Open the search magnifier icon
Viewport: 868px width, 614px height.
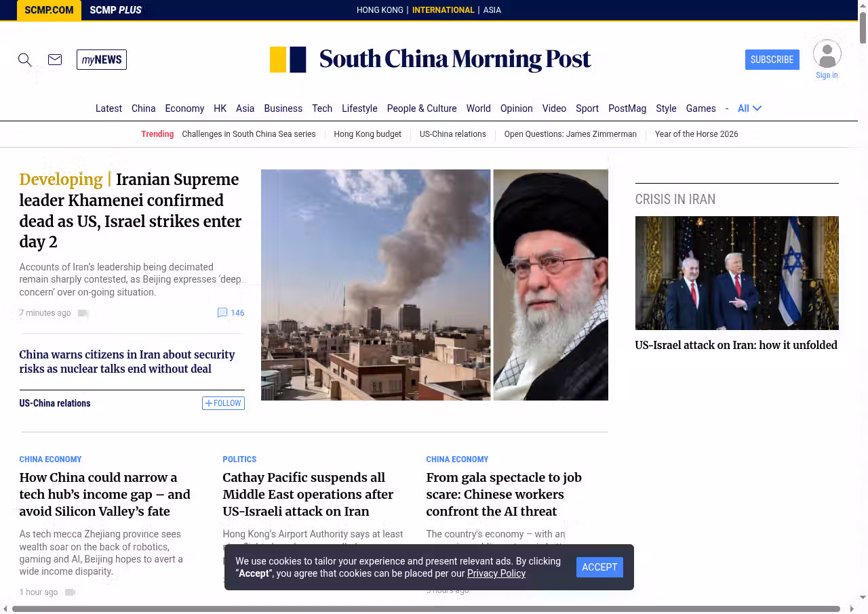[x=25, y=60]
